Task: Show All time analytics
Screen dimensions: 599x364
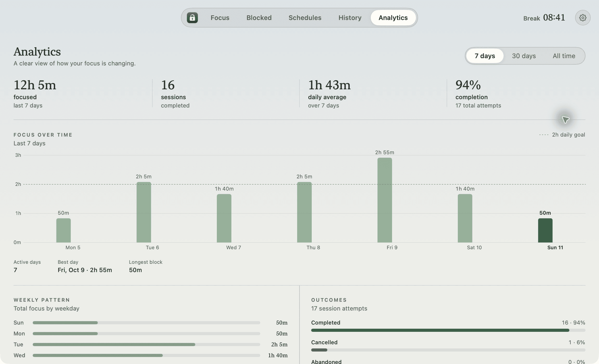Action: coord(564,56)
